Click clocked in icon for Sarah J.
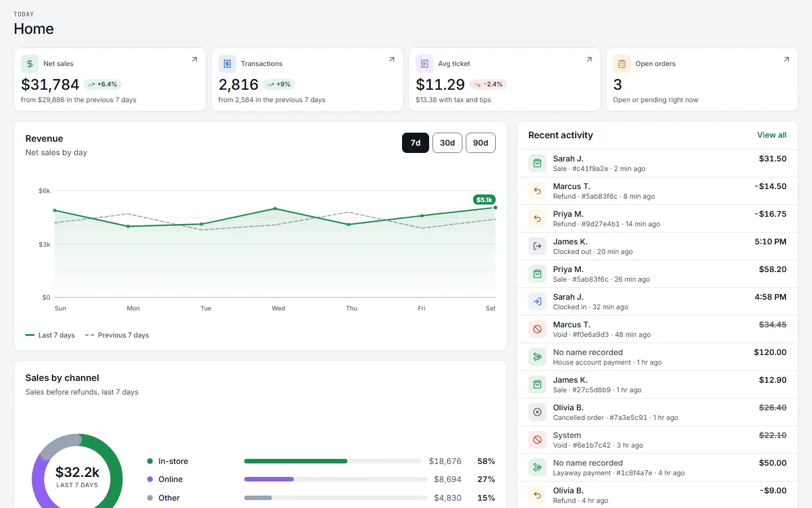 (x=537, y=301)
